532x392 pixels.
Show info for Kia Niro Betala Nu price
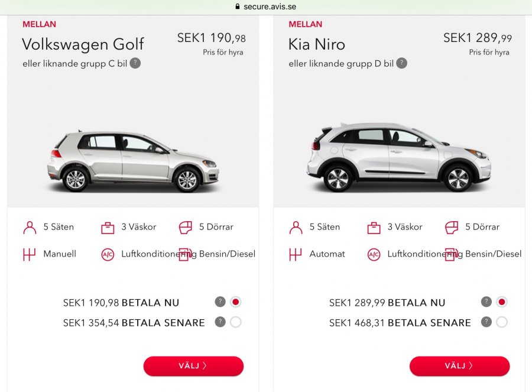click(x=486, y=302)
